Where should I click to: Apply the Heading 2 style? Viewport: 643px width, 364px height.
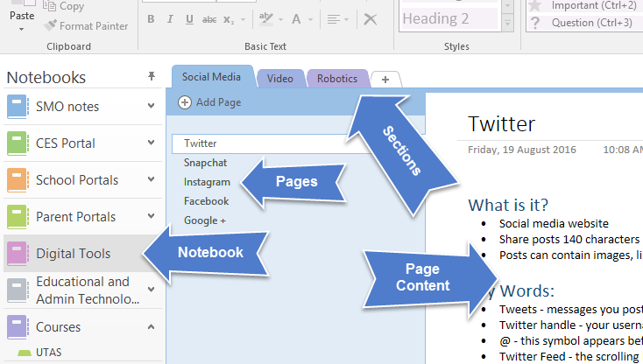[449, 18]
